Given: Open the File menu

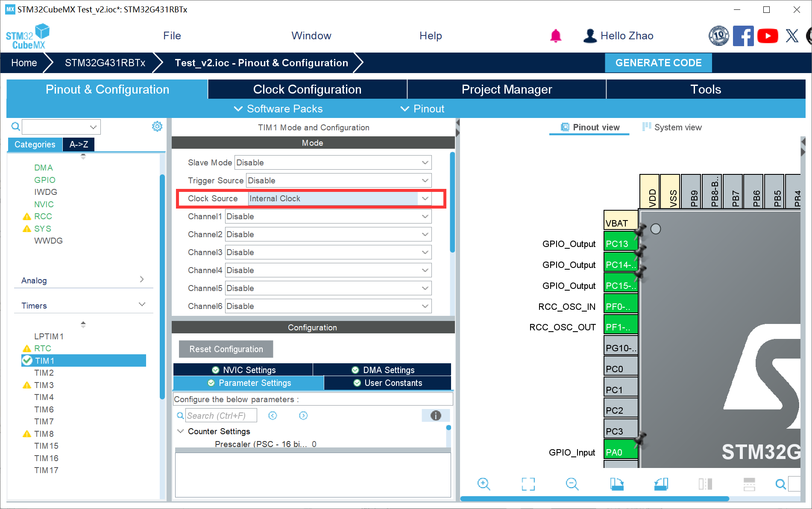Looking at the screenshot, I should tap(172, 36).
